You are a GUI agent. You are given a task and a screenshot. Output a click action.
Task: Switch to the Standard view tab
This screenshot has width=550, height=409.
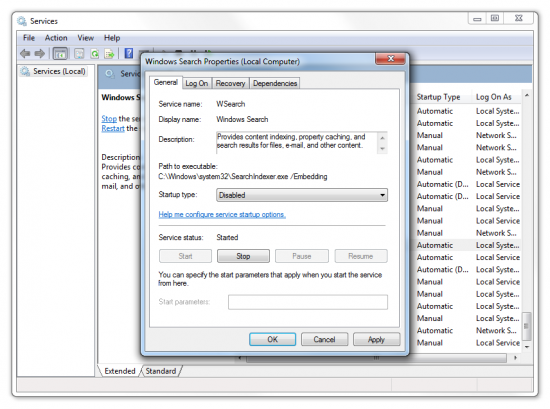point(161,371)
